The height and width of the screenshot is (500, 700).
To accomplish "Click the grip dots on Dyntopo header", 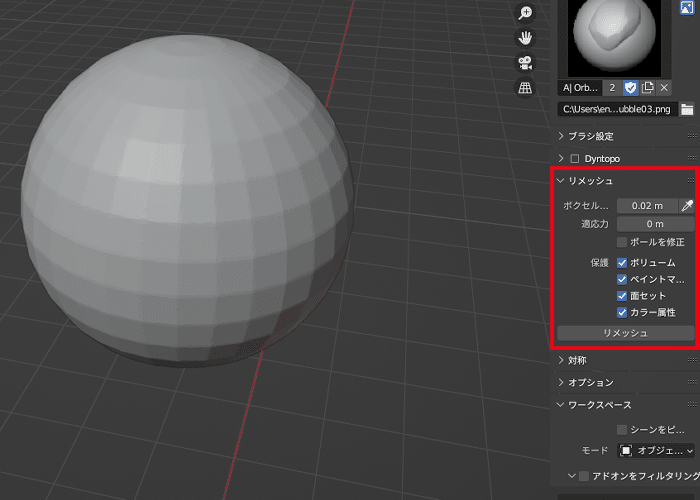I will point(692,158).
